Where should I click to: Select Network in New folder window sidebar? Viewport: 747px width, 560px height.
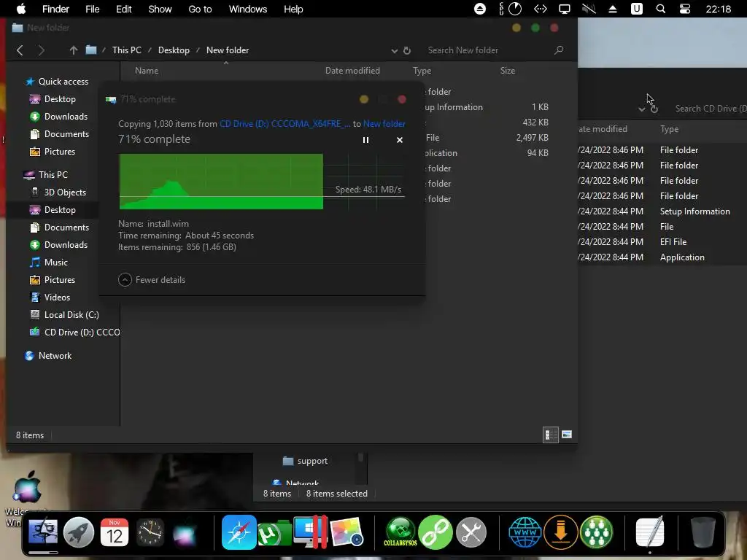click(x=55, y=356)
